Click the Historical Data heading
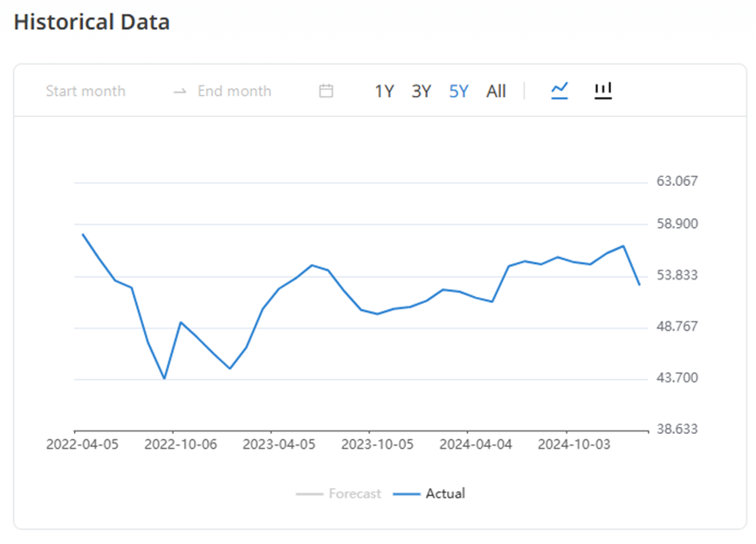756x544 pixels. click(92, 23)
